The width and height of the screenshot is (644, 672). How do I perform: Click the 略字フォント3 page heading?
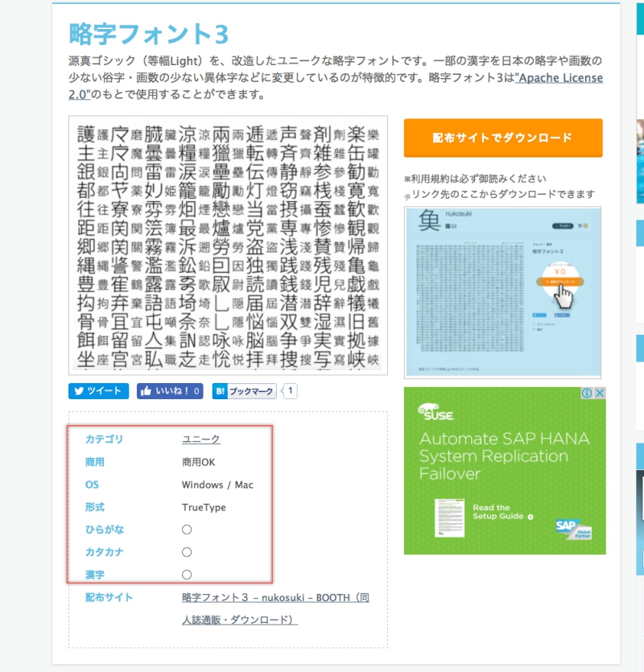pyautogui.click(x=149, y=33)
